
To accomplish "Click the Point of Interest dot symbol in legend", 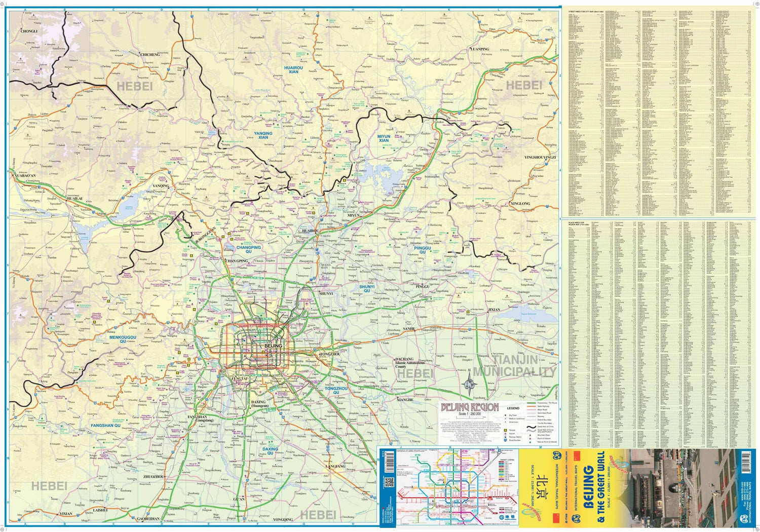I will point(530,438).
